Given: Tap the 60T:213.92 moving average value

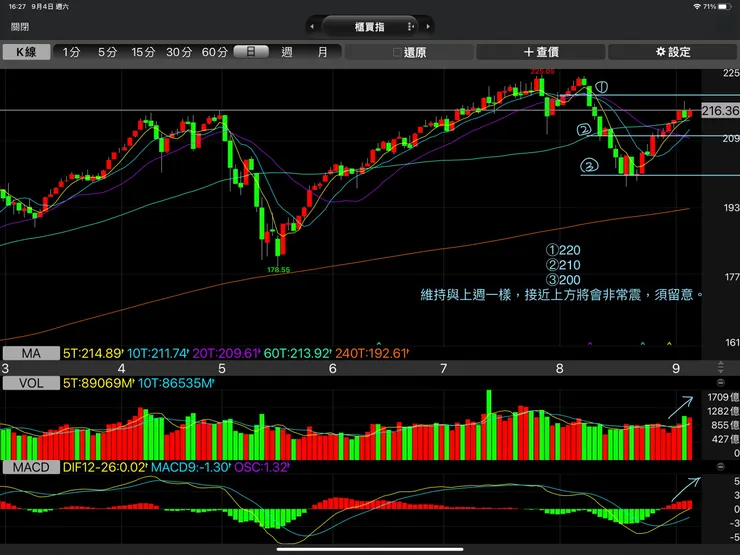Looking at the screenshot, I should coord(297,353).
